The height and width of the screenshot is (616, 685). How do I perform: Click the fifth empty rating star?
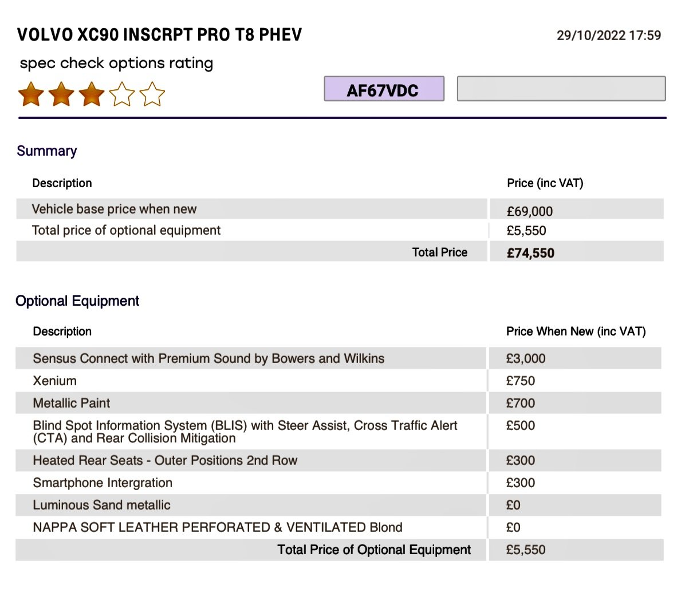[x=152, y=94]
